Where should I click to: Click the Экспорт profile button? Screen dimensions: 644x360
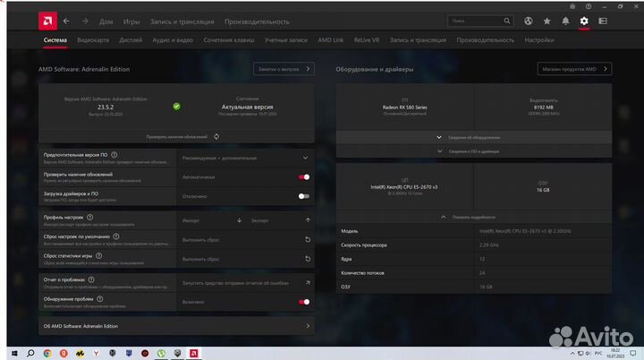281,220
